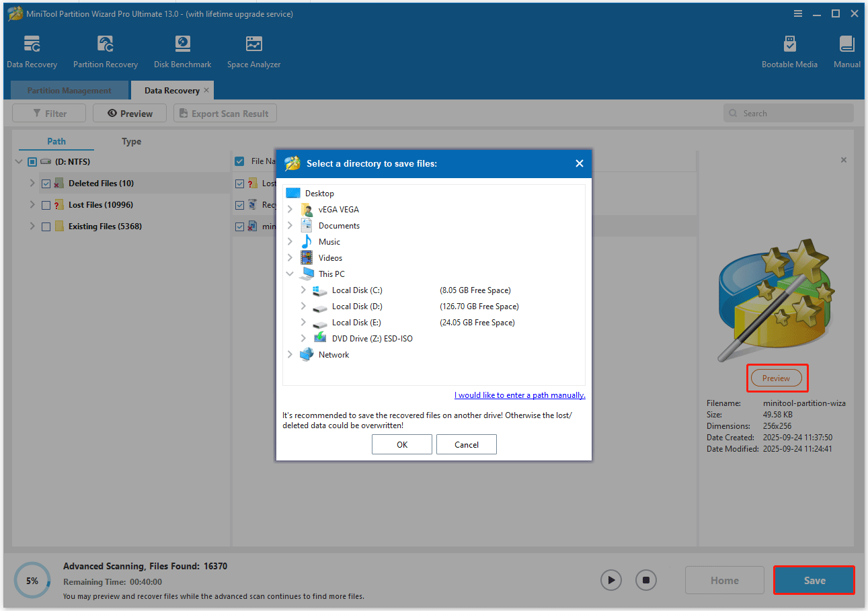Click the Bootable Media icon
This screenshot has width=868, height=611.
coord(789,50)
